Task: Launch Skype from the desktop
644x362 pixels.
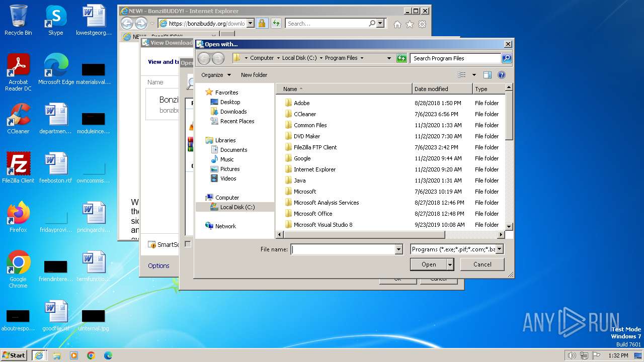Action: [x=55, y=20]
